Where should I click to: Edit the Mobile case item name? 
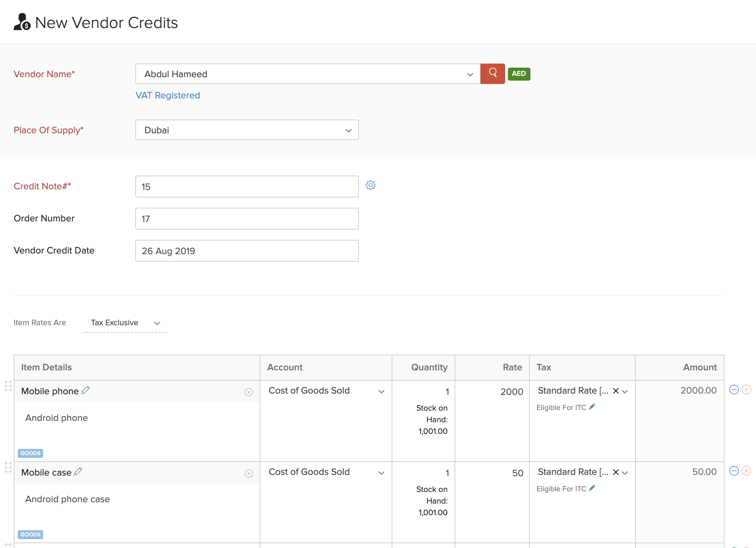[x=78, y=471]
